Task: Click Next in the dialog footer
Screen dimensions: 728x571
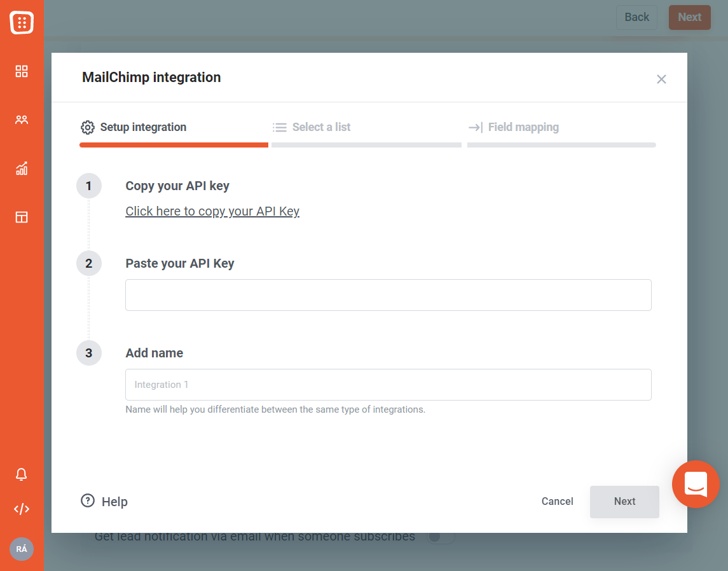Action: (x=624, y=502)
